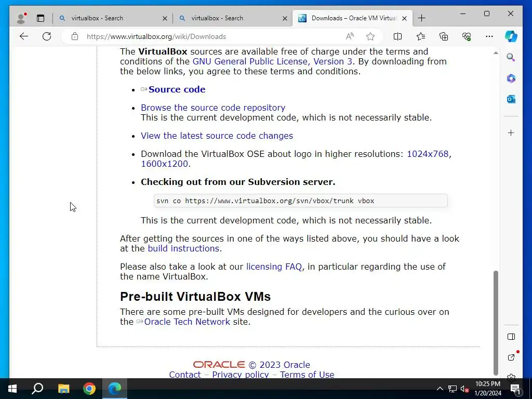Select the Microsoft Edge taskbar icon
The width and height of the screenshot is (532, 399).
click(115, 389)
